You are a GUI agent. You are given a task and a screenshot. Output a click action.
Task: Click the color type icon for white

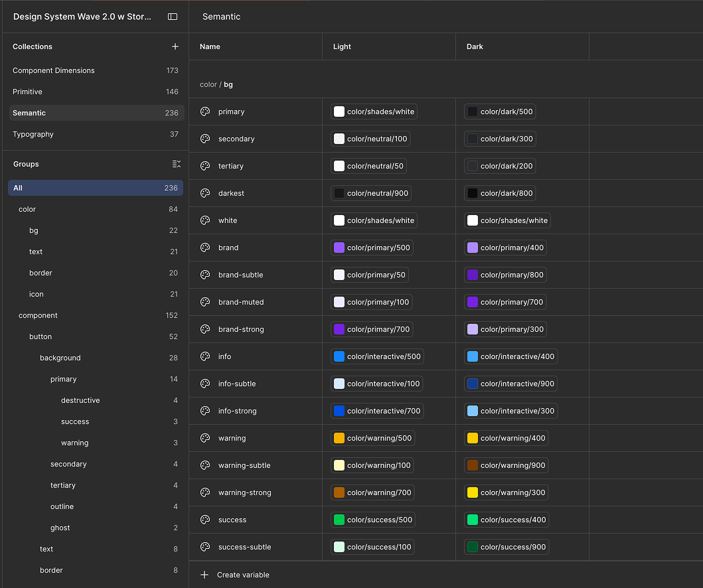coord(205,220)
